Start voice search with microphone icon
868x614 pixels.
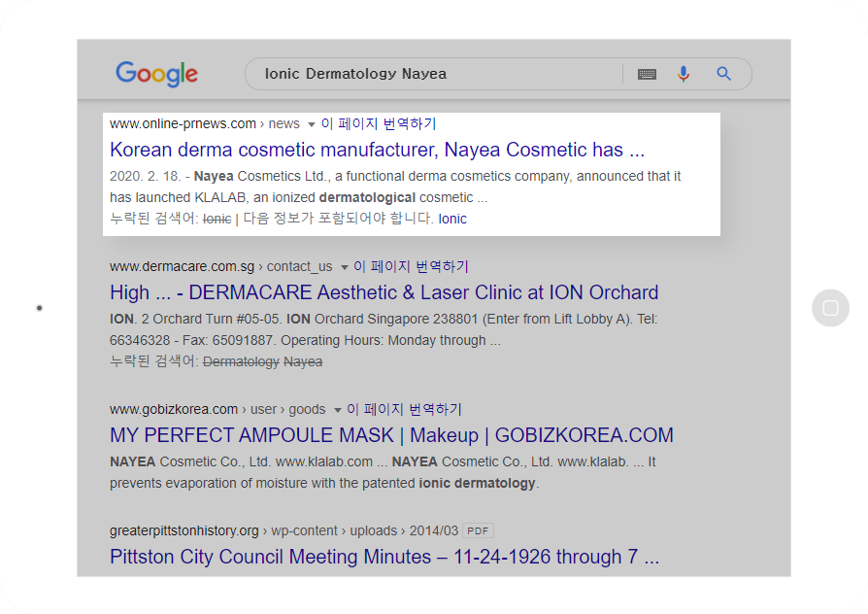tap(684, 74)
